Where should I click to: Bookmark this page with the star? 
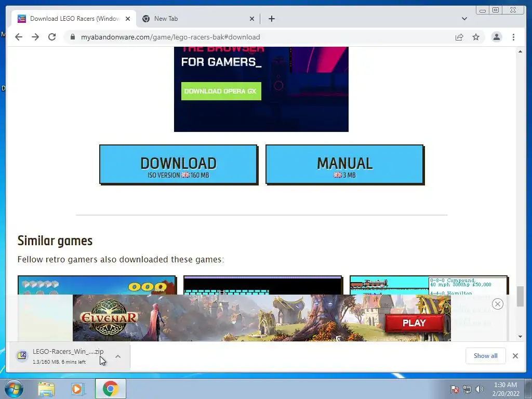pyautogui.click(x=476, y=37)
